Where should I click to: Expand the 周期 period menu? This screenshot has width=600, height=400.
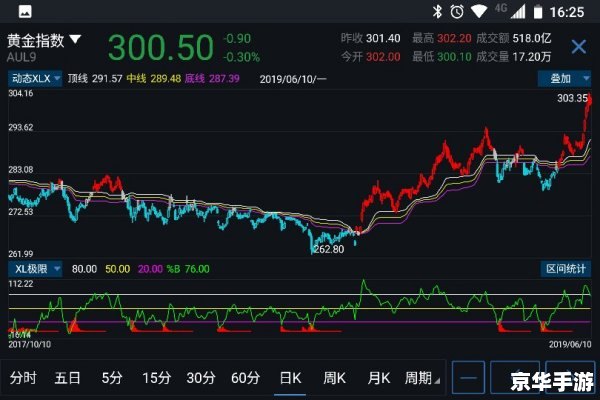[x=422, y=378]
